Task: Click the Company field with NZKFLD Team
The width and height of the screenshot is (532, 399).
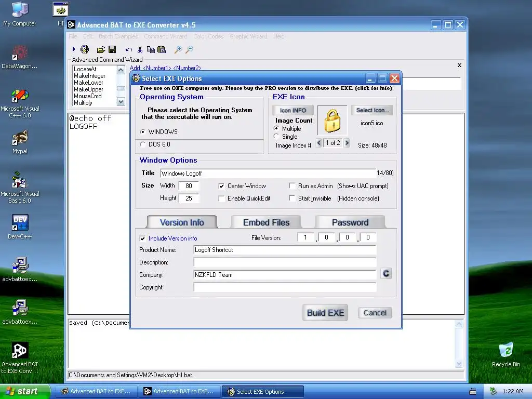Action: pos(285,275)
